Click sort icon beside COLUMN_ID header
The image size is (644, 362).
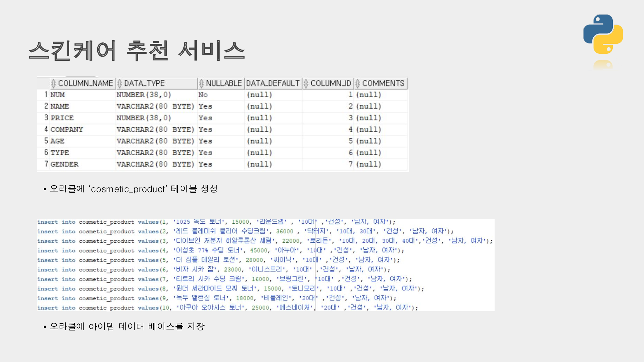pos(306,83)
